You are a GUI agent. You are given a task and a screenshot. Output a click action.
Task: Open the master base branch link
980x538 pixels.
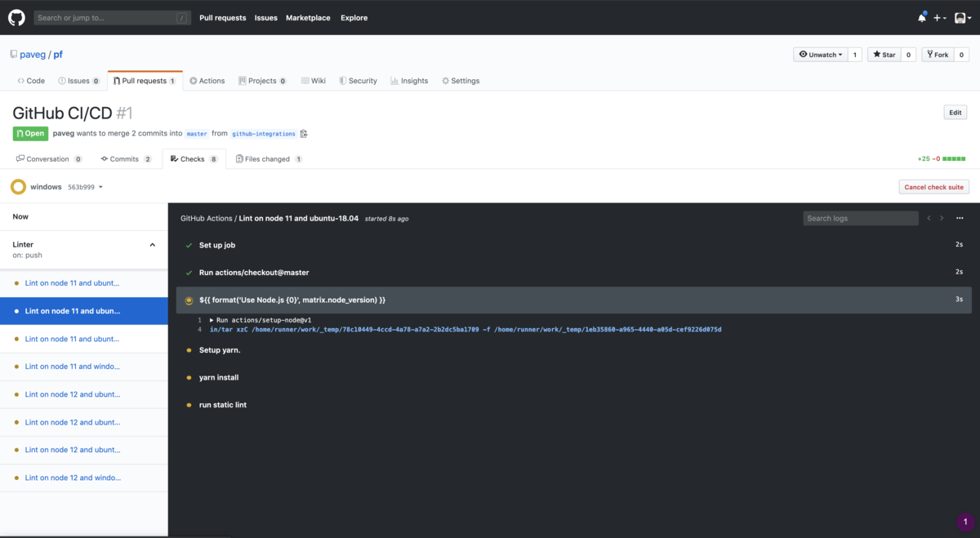[197, 134]
